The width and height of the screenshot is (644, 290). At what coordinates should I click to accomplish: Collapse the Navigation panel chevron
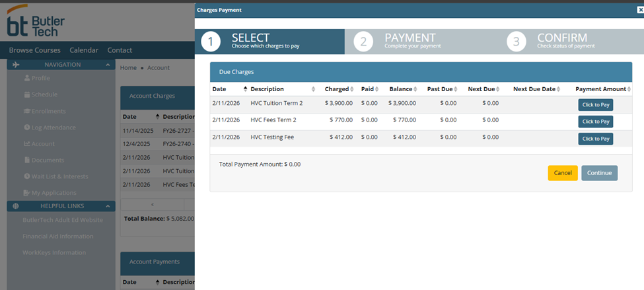click(108, 65)
